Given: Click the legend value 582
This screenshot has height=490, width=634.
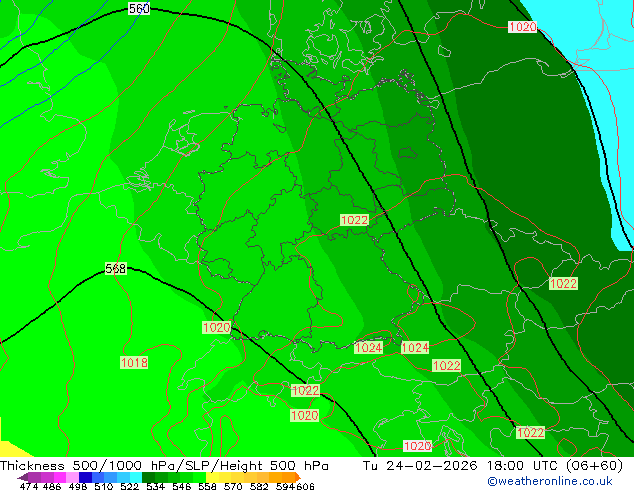Looking at the screenshot, I should [x=259, y=486].
